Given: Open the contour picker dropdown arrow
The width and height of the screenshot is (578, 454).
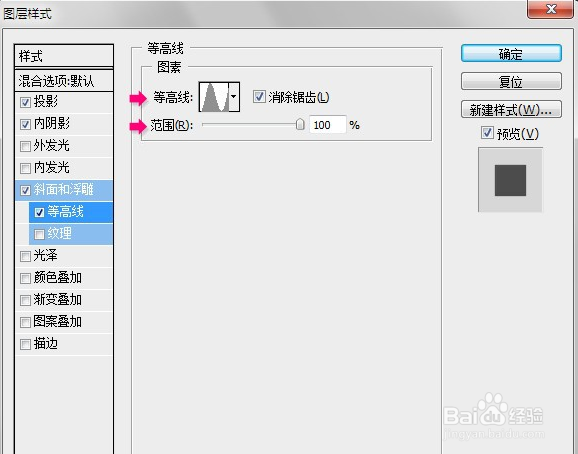Looking at the screenshot, I should [x=234, y=97].
